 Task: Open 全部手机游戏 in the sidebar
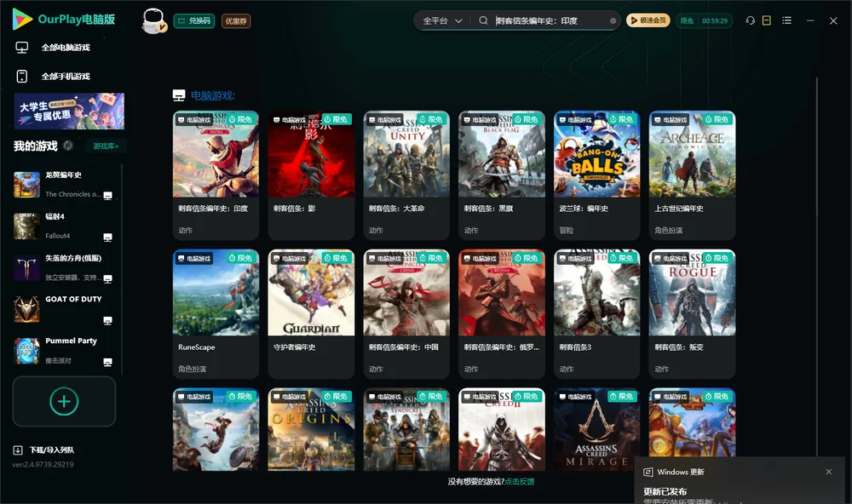[53, 77]
